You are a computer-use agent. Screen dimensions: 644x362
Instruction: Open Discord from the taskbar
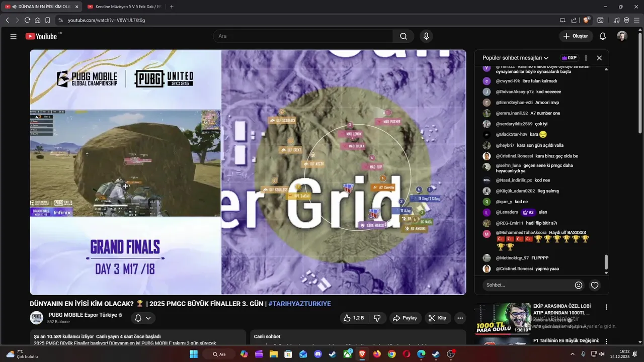[x=317, y=354]
